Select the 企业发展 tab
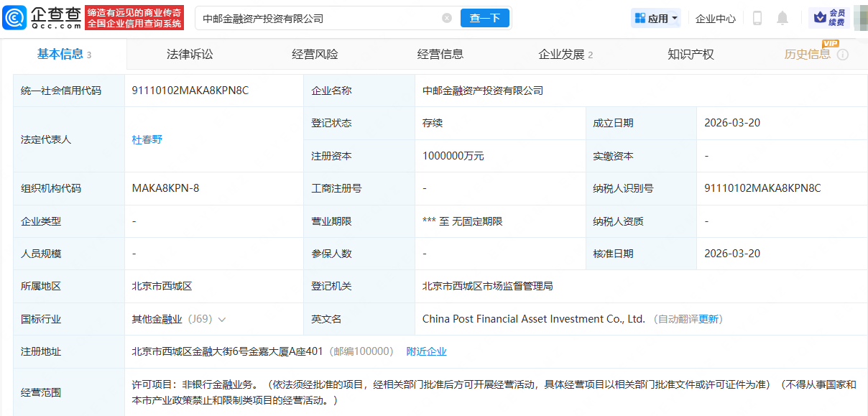This screenshot has height=416, width=868. click(x=565, y=54)
